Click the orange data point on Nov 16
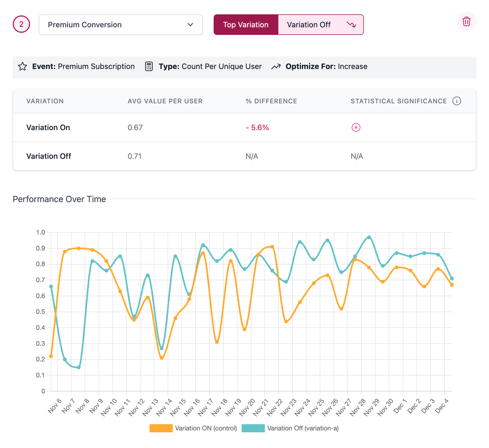 click(203, 252)
